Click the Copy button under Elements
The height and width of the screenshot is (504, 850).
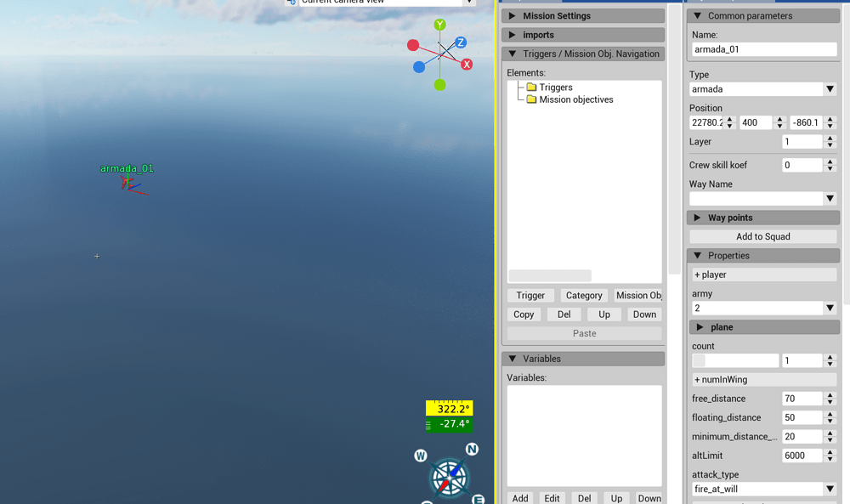(524, 314)
